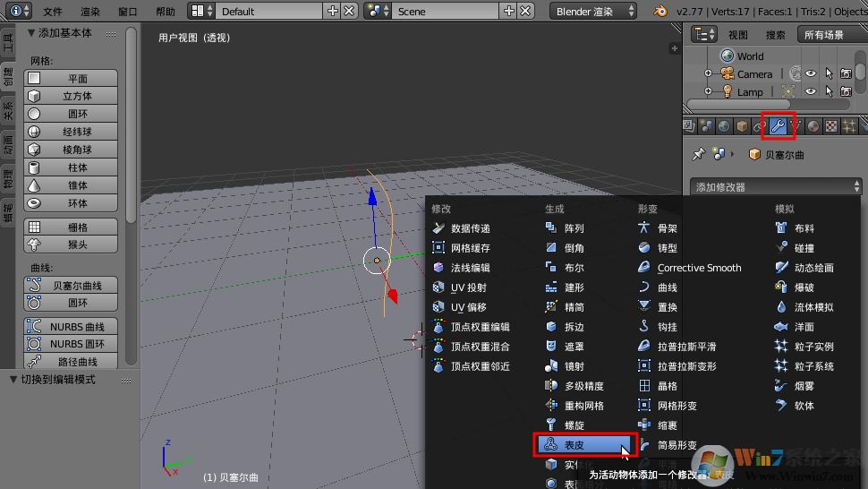Click the outliner horizontal scrollbar
868x489 pixels.
click(x=739, y=105)
